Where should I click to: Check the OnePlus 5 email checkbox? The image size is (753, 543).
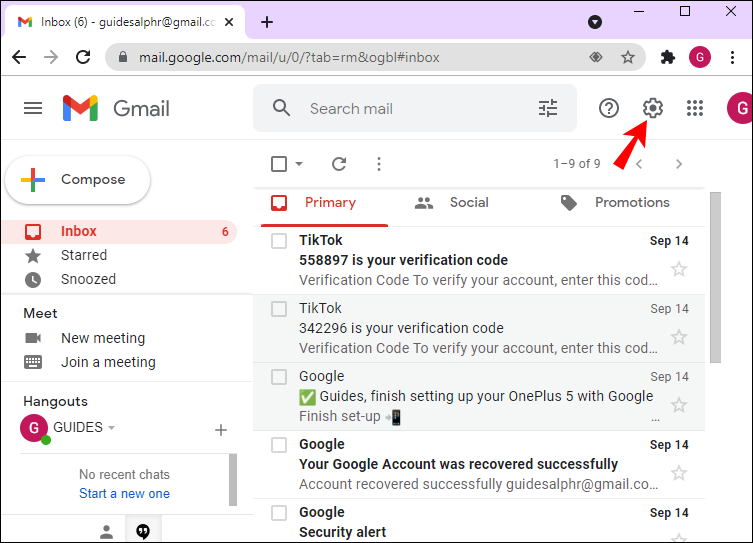[279, 377]
